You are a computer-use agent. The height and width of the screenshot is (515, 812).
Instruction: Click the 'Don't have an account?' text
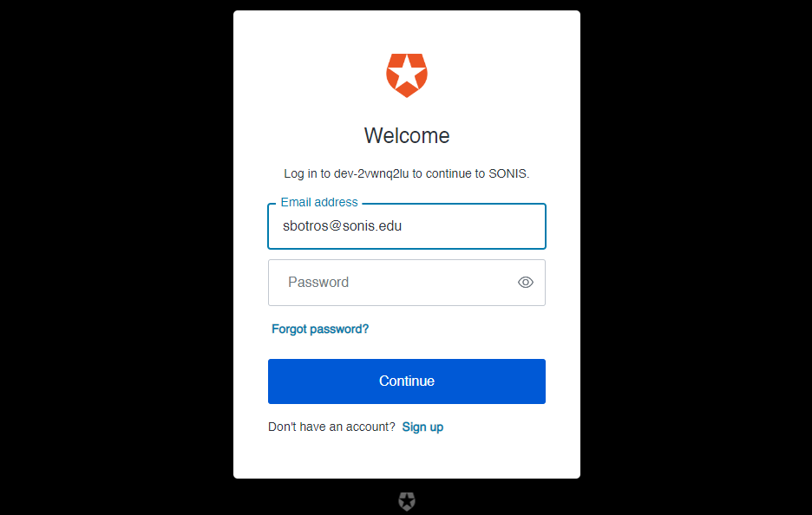tap(331, 427)
